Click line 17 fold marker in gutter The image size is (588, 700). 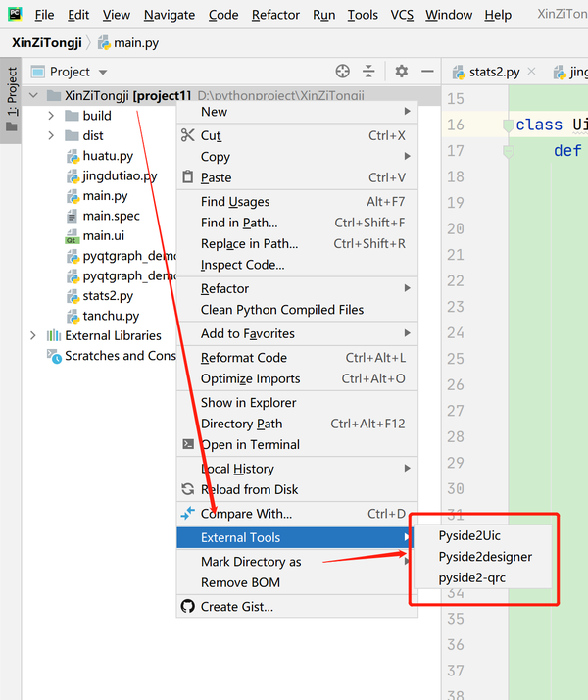point(508,151)
